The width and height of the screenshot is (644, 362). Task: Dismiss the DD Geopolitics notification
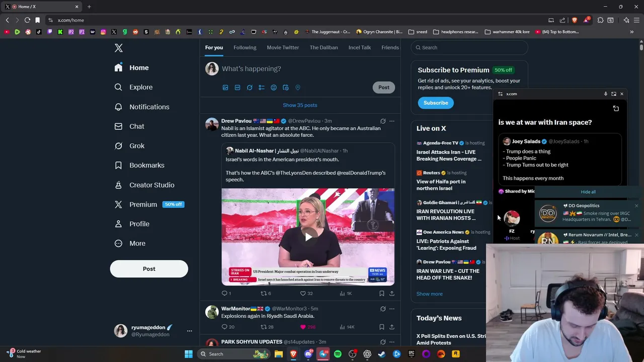(x=636, y=206)
